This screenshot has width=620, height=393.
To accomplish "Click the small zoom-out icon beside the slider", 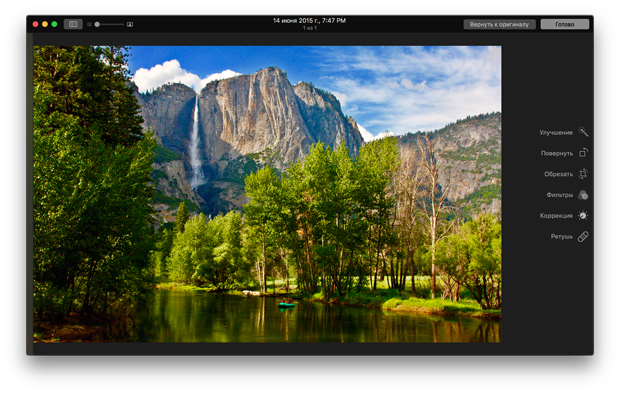I will click(89, 25).
